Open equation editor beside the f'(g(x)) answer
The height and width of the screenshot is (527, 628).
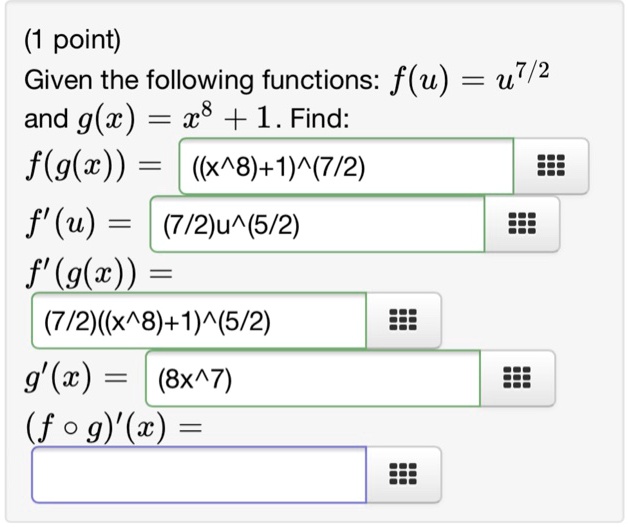[x=403, y=321]
